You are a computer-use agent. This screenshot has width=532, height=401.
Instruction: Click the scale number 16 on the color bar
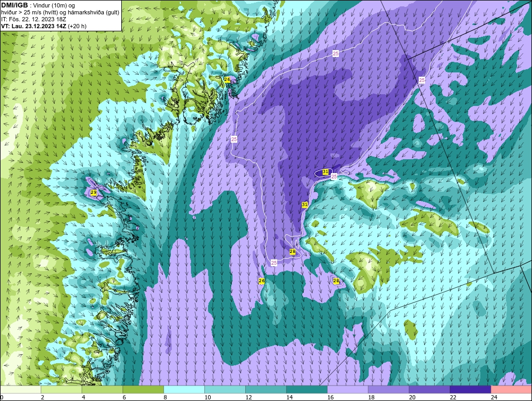(330, 397)
